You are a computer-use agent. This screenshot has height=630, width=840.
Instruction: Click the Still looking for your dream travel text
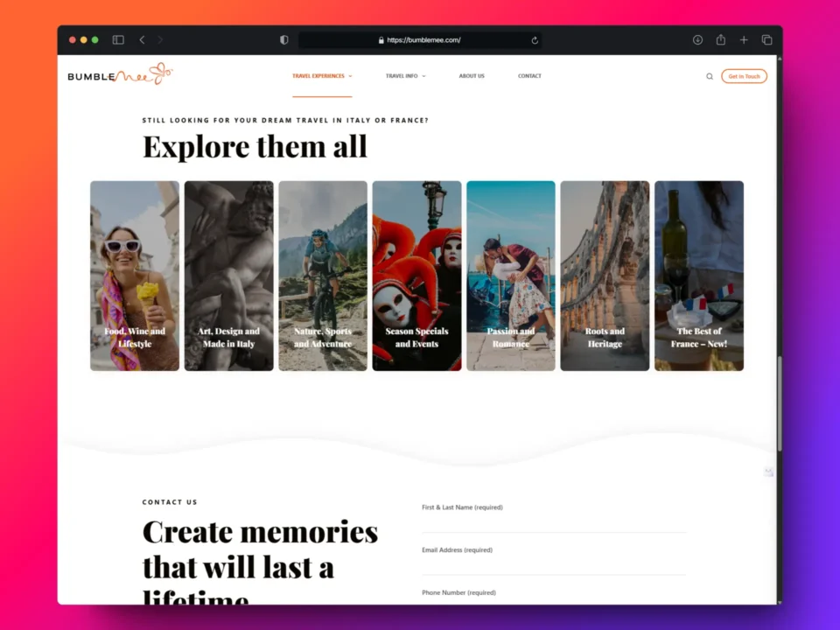pyautogui.click(x=285, y=120)
